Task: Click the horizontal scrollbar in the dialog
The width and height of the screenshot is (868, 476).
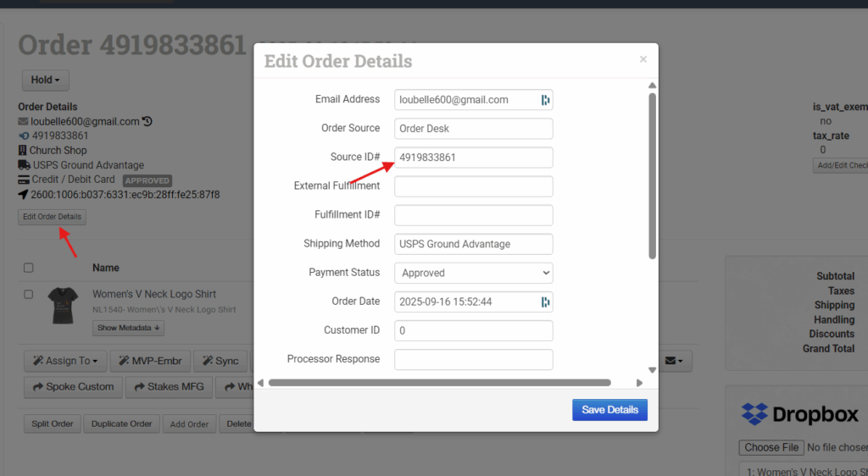Action: tap(439, 383)
